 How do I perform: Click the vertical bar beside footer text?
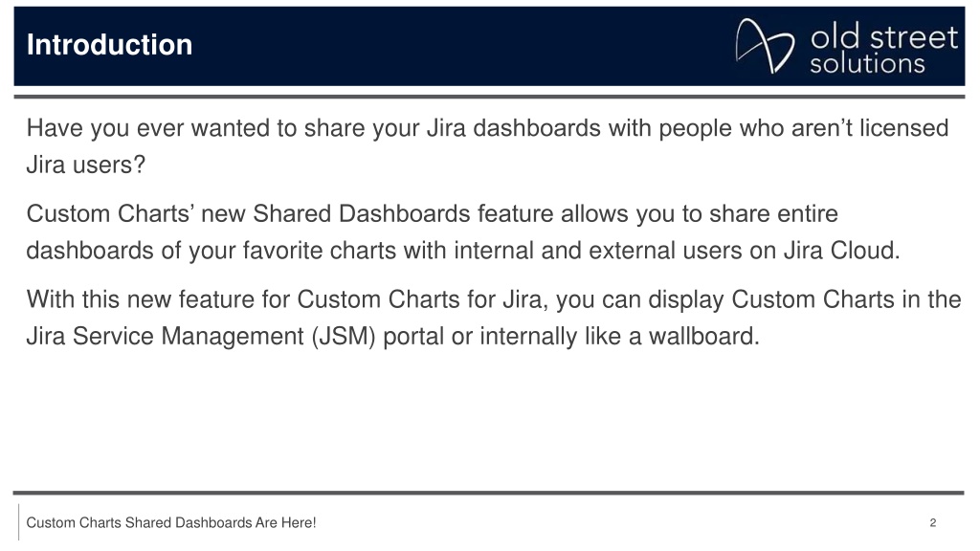pyautogui.click(x=19, y=522)
